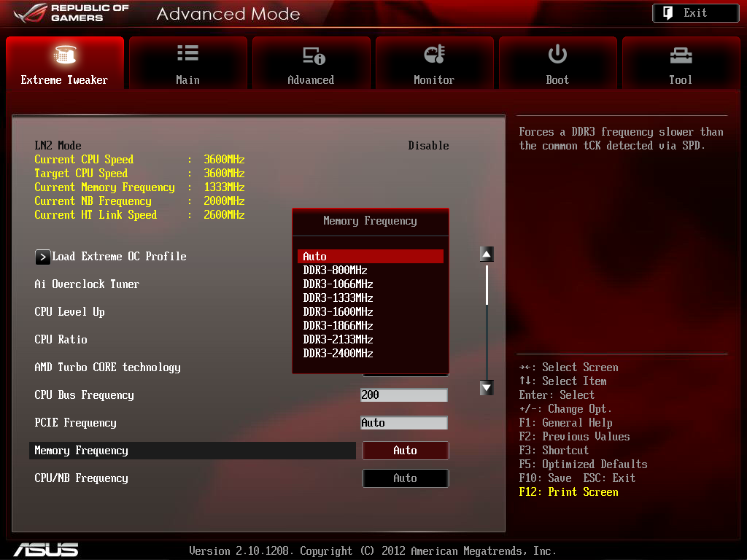Click the F1: General Help hint

click(x=565, y=422)
